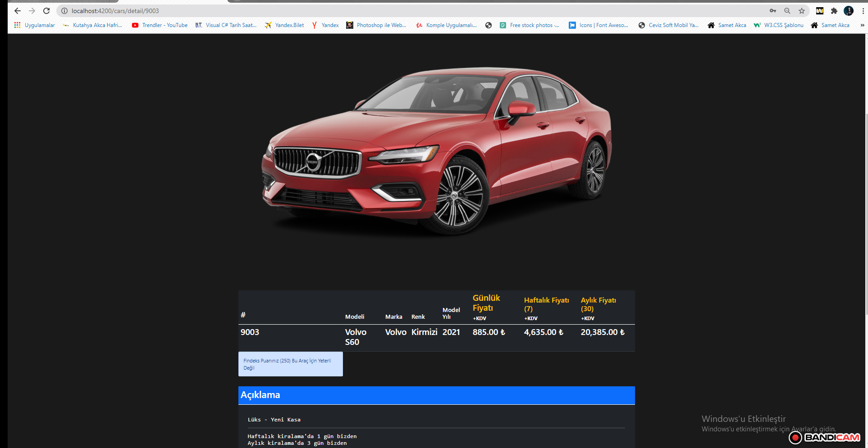Click the site info icon in the address bar
Viewport: 868px width, 448px height.
(x=64, y=10)
